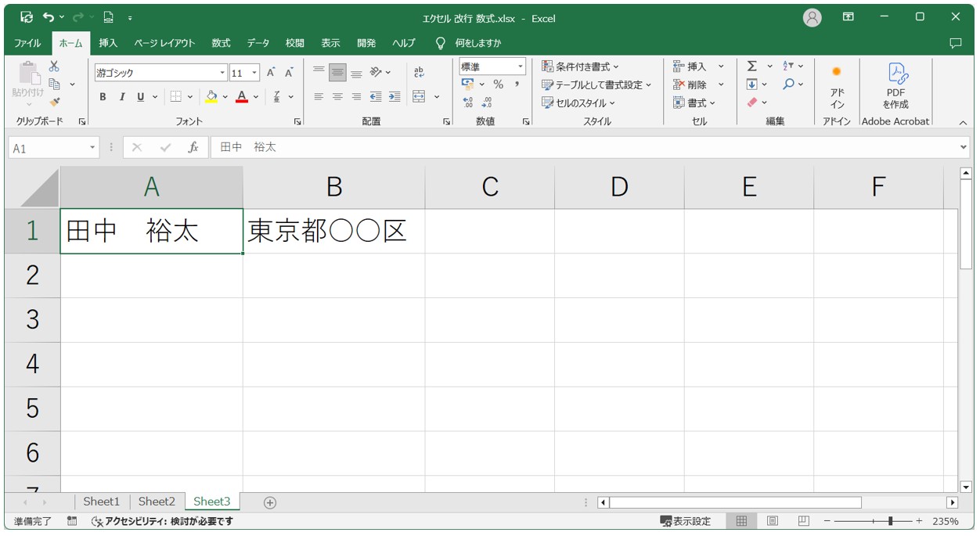Open the font name dropdown
The width and height of the screenshot is (980, 536).
[222, 73]
